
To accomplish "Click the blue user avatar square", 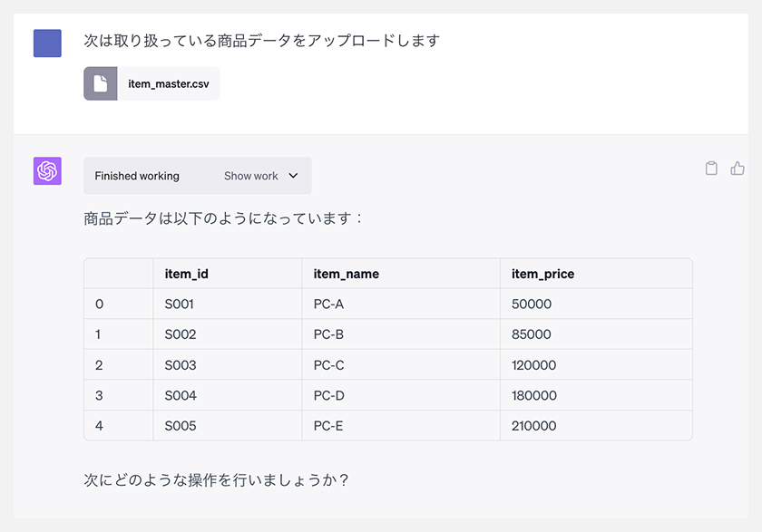I will [x=47, y=44].
